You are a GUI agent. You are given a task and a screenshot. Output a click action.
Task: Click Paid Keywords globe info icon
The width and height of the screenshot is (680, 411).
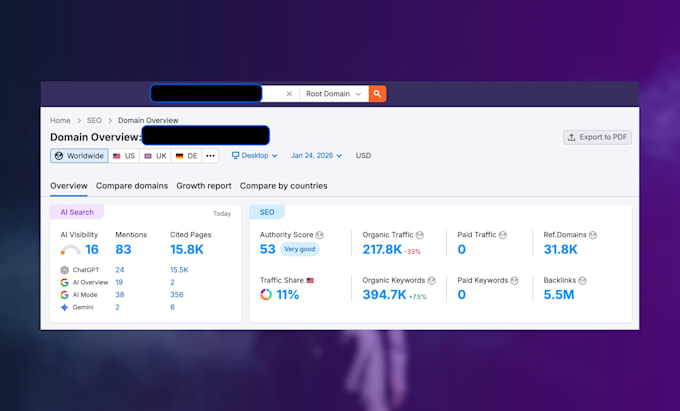click(514, 281)
